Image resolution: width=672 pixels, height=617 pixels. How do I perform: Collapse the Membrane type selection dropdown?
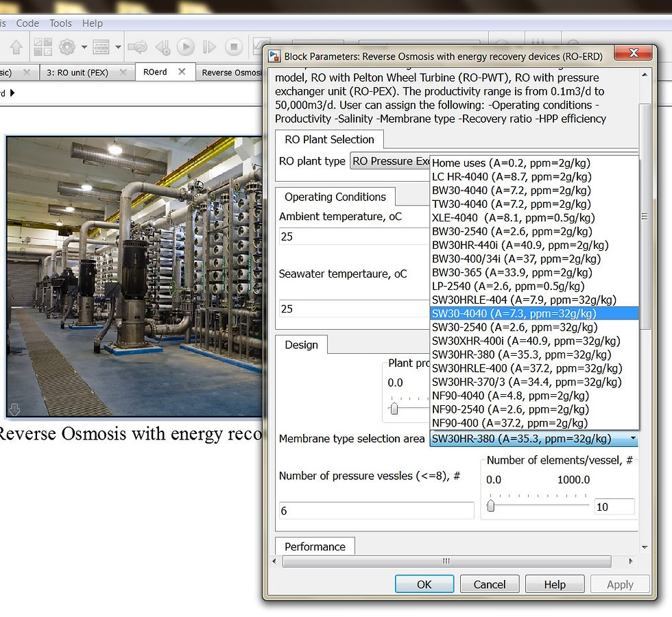[632, 439]
